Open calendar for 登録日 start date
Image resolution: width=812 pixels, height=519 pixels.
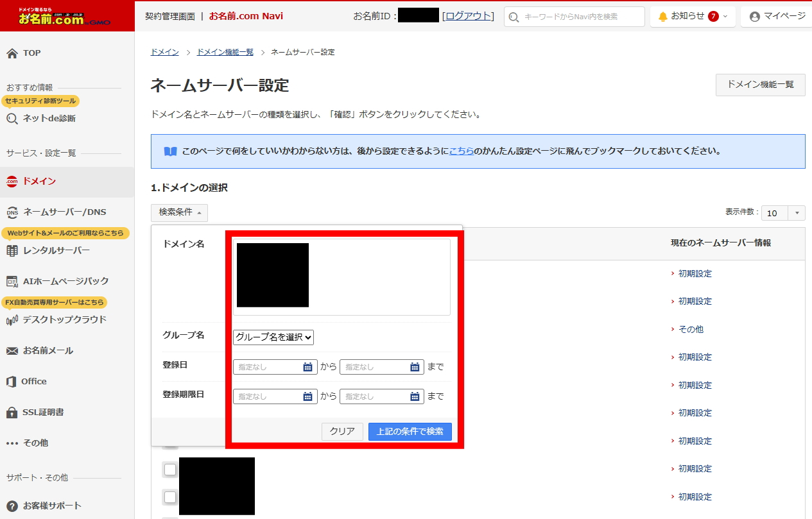(307, 367)
